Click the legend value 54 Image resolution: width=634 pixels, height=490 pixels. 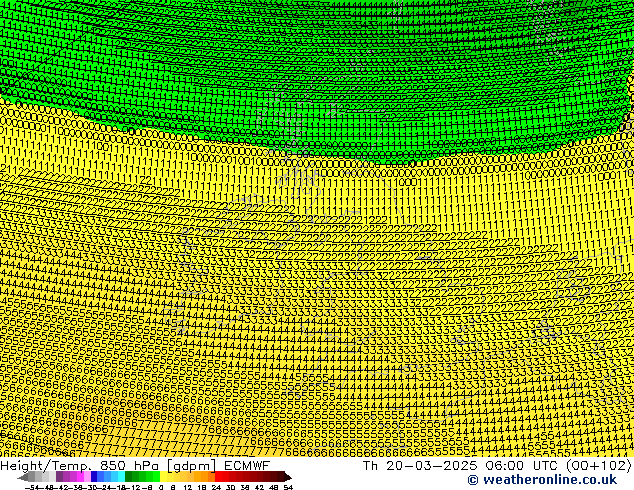coord(288,487)
